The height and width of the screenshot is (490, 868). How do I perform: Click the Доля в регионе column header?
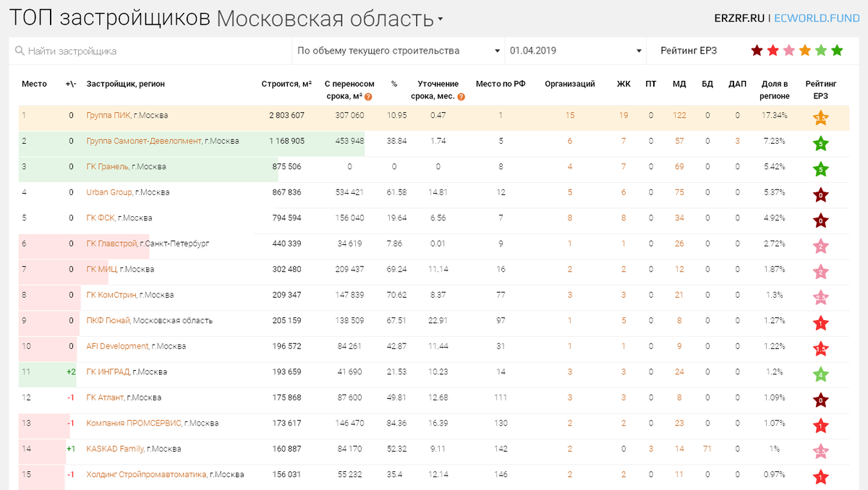(774, 90)
